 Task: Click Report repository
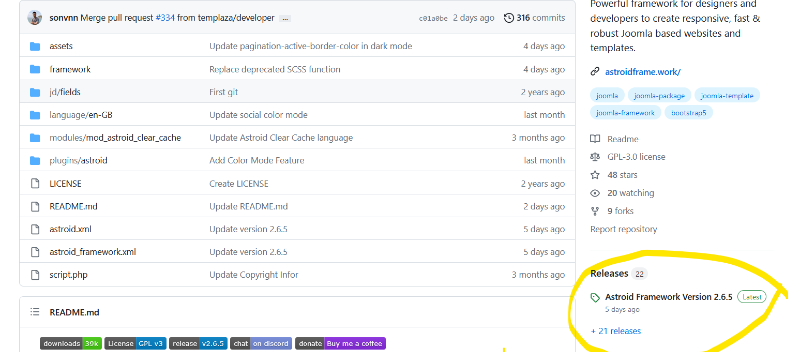(x=623, y=229)
